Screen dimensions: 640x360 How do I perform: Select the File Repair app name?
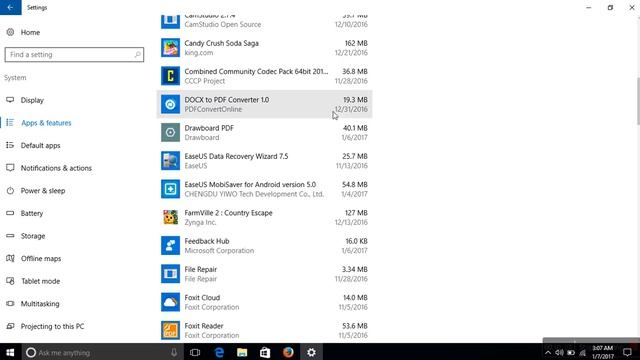coord(200,269)
